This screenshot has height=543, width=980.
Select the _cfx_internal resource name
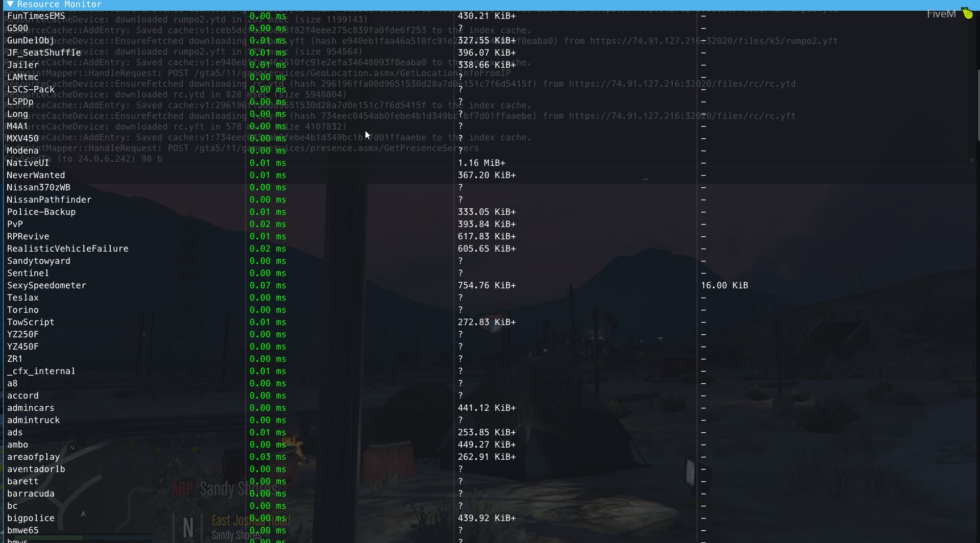click(x=41, y=371)
